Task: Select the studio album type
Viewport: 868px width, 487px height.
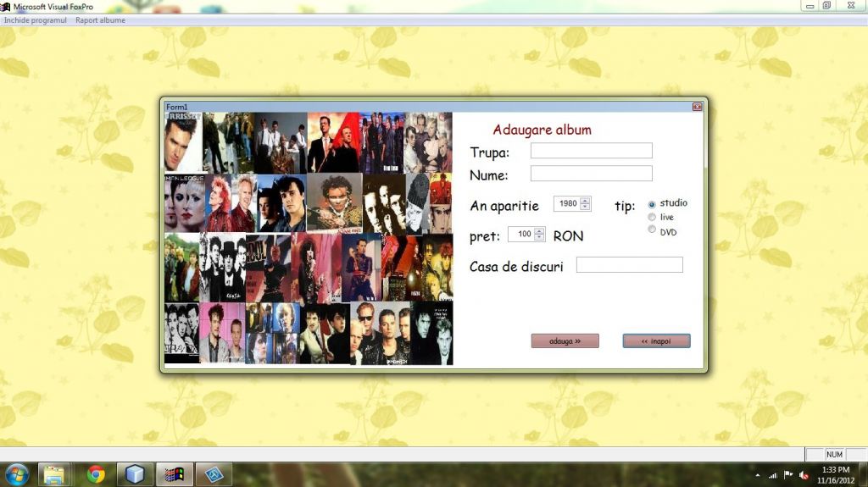Action: [652, 204]
